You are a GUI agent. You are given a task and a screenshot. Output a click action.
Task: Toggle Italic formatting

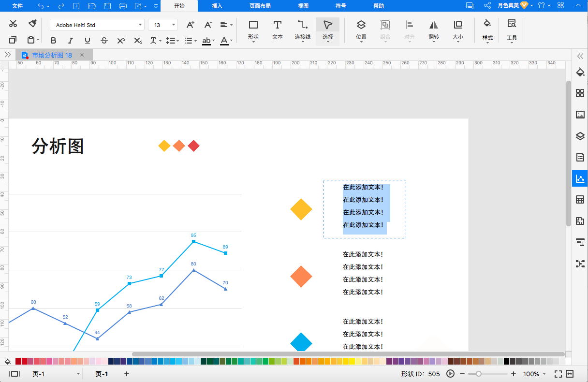coord(71,41)
